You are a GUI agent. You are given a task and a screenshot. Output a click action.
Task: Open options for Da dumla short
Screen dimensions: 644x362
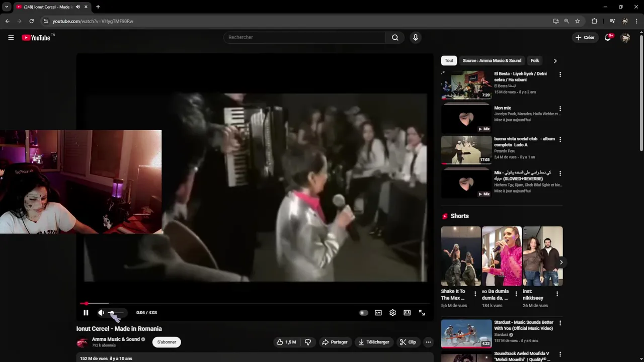(x=516, y=294)
